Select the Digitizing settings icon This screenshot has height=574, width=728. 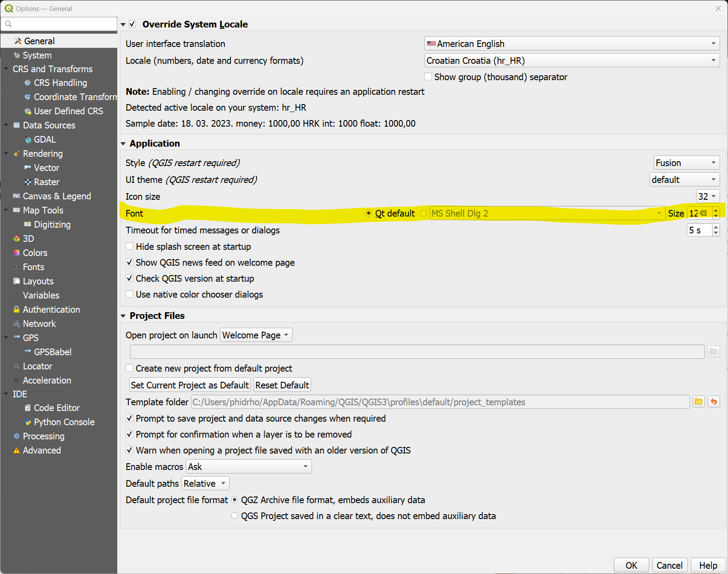pos(28,224)
